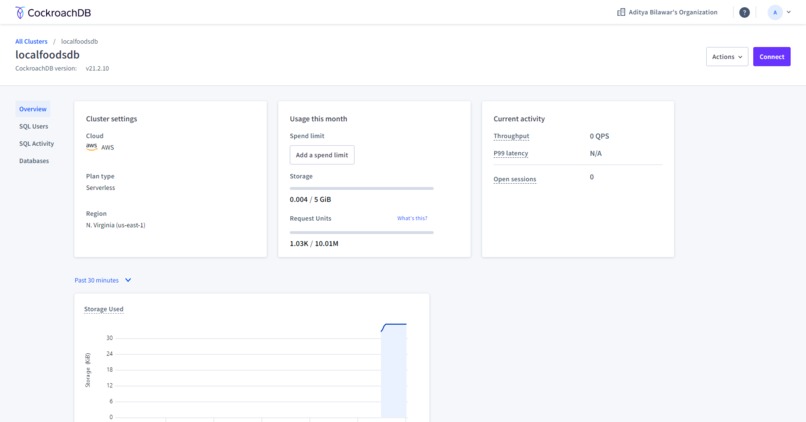This screenshot has width=806, height=422.
Task: Click the 0.004 / 5 GiB storage value
Action: 310,199
